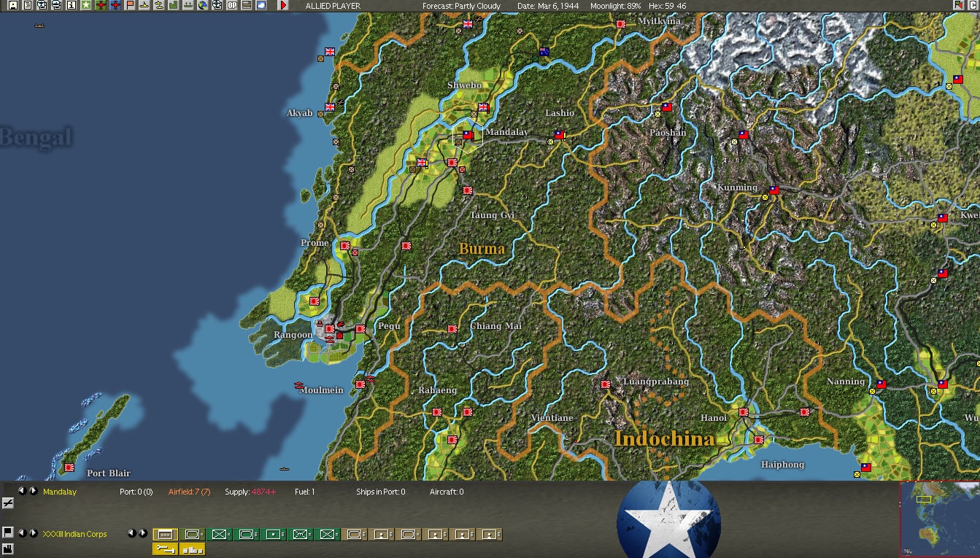Click the 'Moonlight: 89%' text
This screenshot has height=558, width=980.
614,6
